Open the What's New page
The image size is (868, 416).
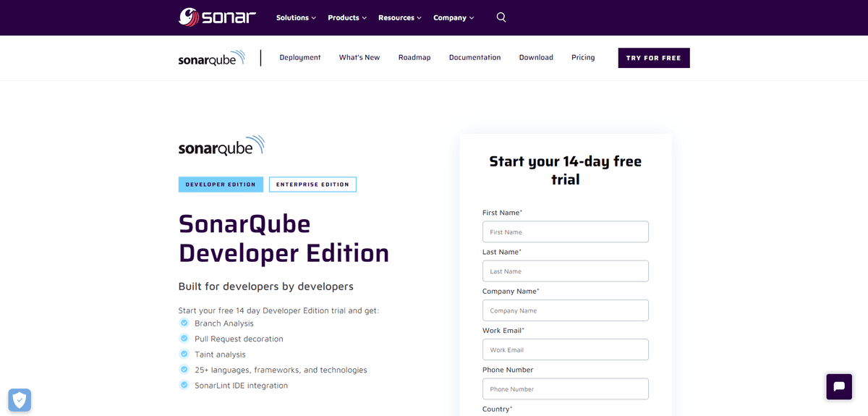[x=359, y=57]
